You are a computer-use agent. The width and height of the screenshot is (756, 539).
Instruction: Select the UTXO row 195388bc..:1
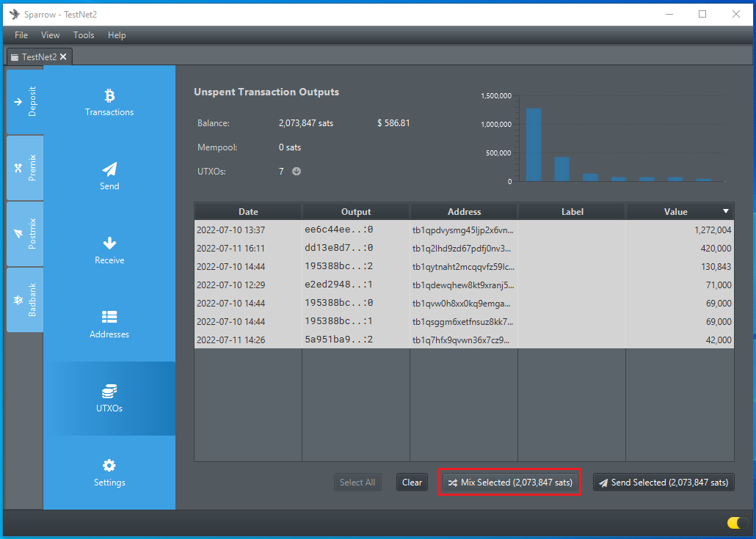click(x=465, y=321)
